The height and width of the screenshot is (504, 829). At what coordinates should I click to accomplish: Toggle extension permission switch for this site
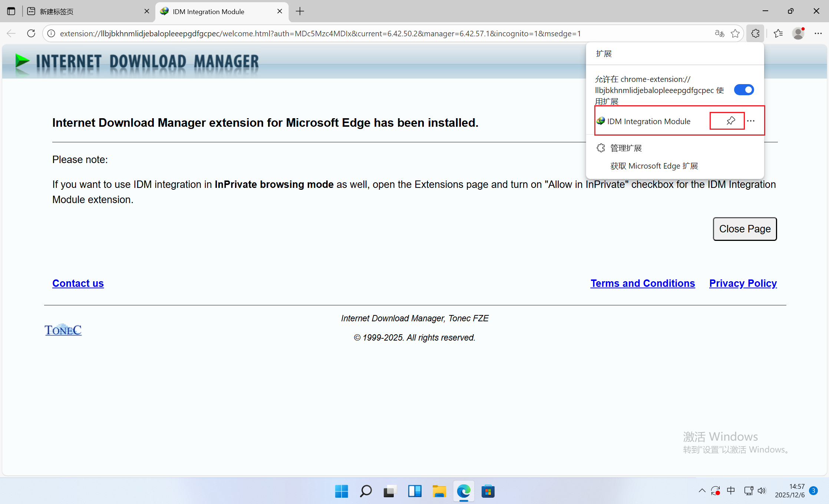(x=744, y=90)
